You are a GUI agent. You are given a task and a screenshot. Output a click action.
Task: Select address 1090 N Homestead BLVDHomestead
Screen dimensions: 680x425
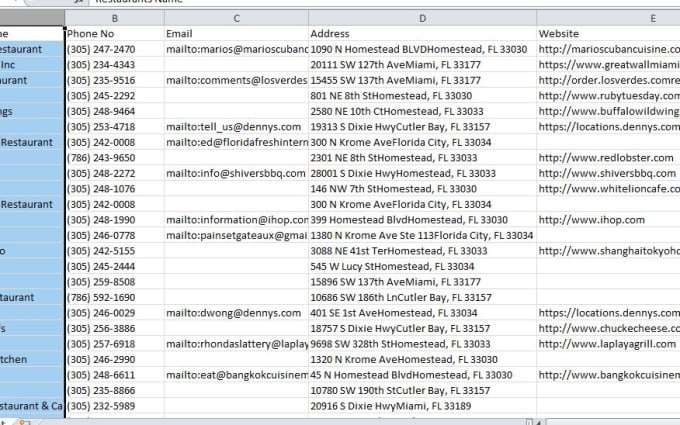point(422,49)
